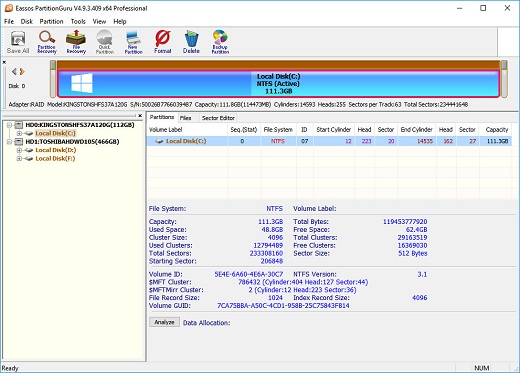Click the Analyze button

pos(164,322)
